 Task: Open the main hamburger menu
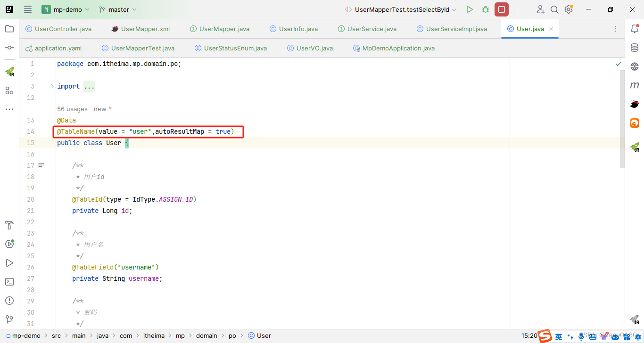(27, 9)
